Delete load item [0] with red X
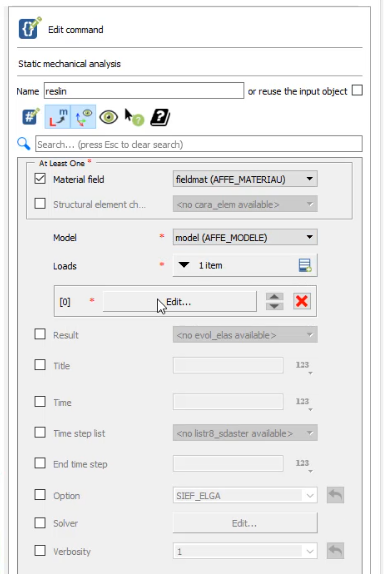This screenshot has width=384, height=574. 302,301
